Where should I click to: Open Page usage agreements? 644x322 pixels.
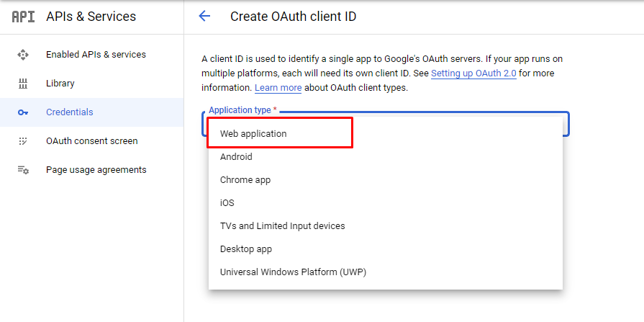coord(96,170)
